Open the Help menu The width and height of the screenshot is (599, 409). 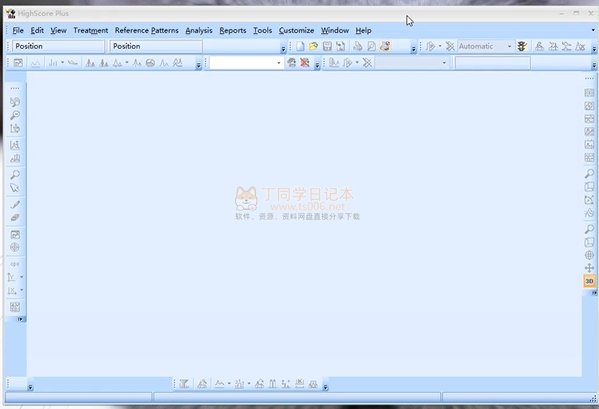(x=363, y=30)
